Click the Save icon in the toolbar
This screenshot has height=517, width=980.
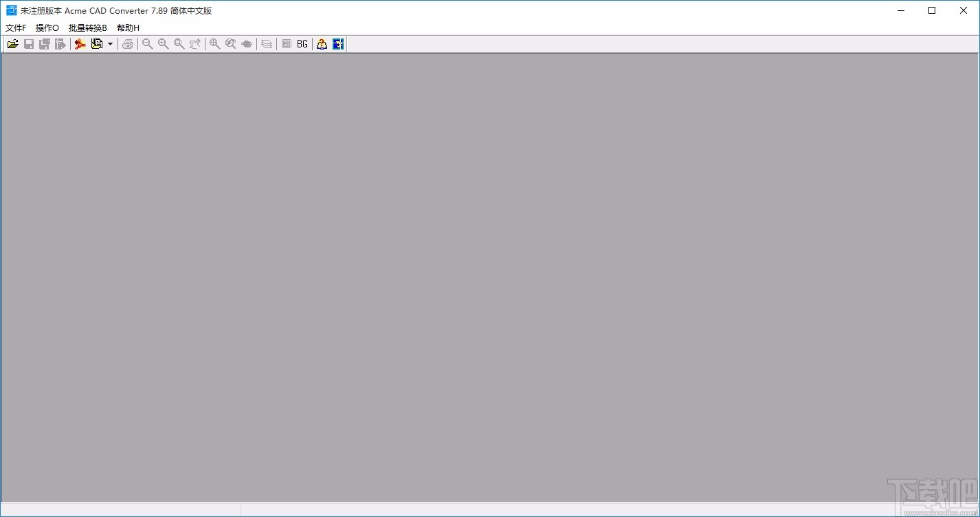click(x=29, y=43)
